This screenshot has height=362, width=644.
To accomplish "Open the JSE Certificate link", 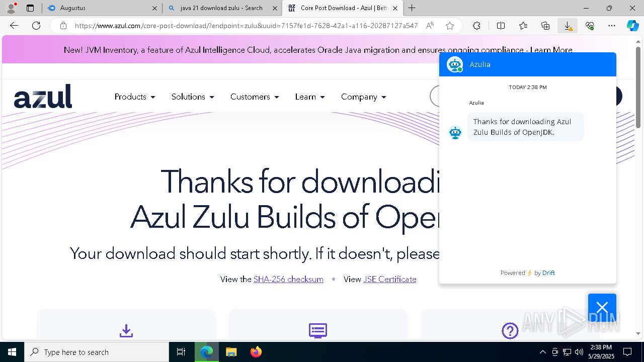I will point(390,279).
